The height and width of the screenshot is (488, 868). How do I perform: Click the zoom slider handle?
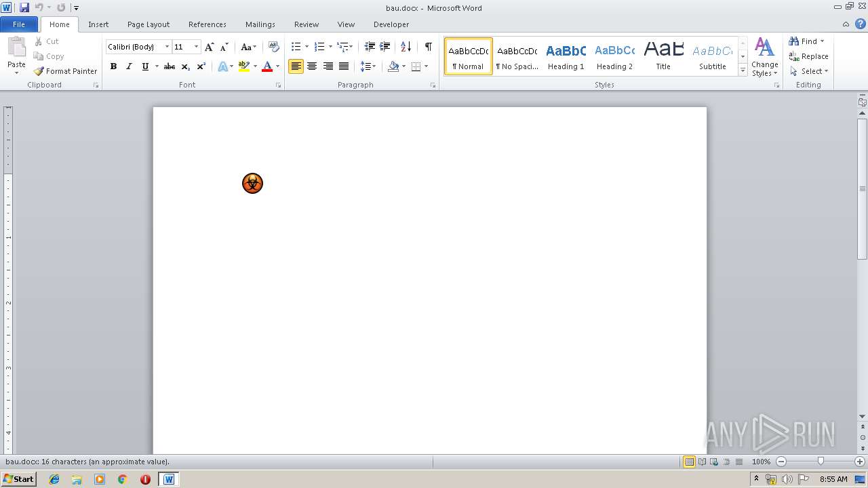pyautogui.click(x=821, y=462)
